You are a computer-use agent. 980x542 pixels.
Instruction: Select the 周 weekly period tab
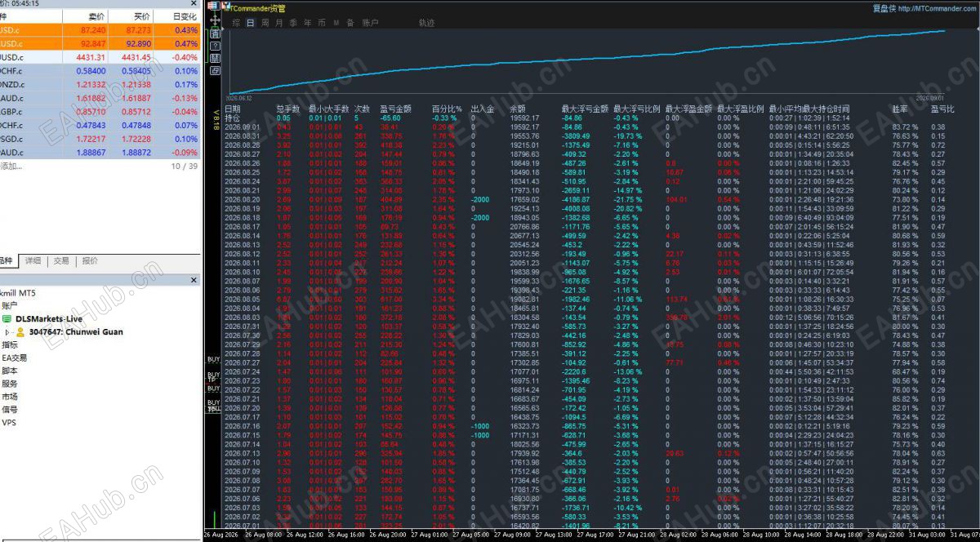pos(265,23)
